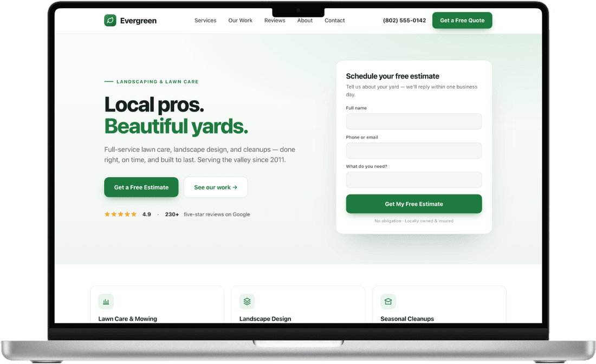Click the 'LANDSCAPING & LAWN CARE' eyebrow text

click(x=157, y=82)
